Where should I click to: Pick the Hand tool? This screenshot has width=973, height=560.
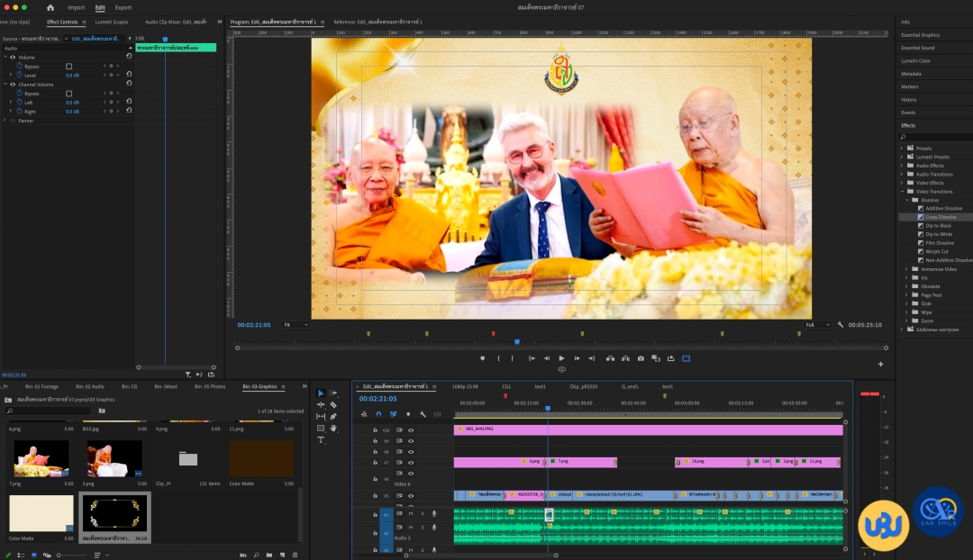[333, 429]
